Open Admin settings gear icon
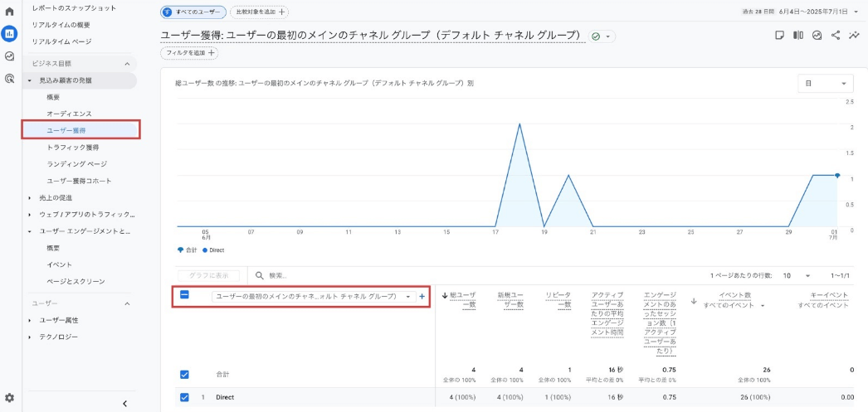Screen dimensions: 868x412 pyautogui.click(x=10, y=398)
